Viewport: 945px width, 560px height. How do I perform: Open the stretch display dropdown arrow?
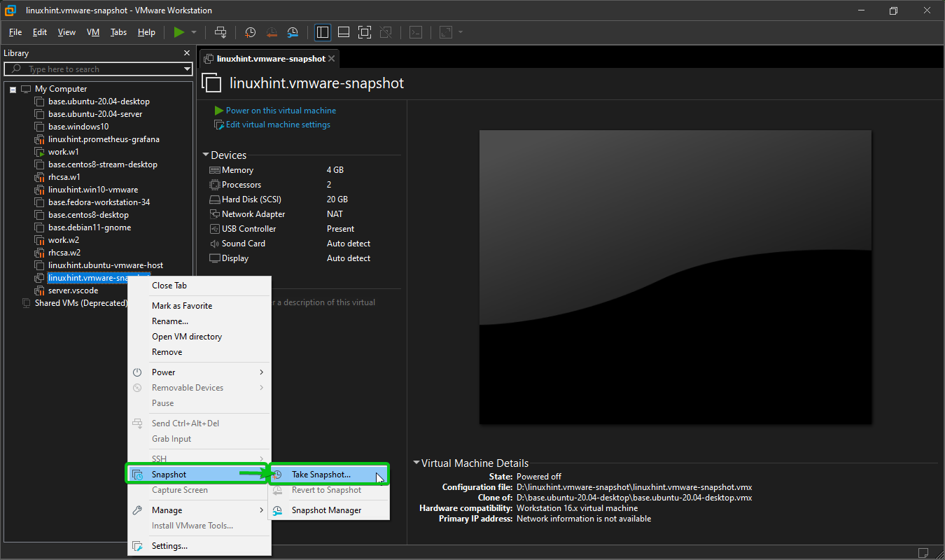pos(461,32)
